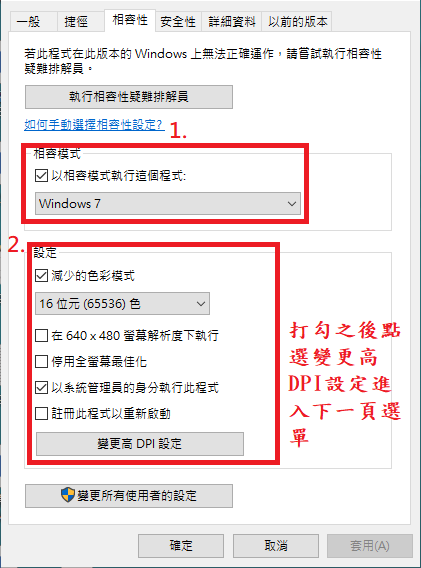Go to the 詳細資料 tab
This screenshot has width=421, height=568.
232,22
